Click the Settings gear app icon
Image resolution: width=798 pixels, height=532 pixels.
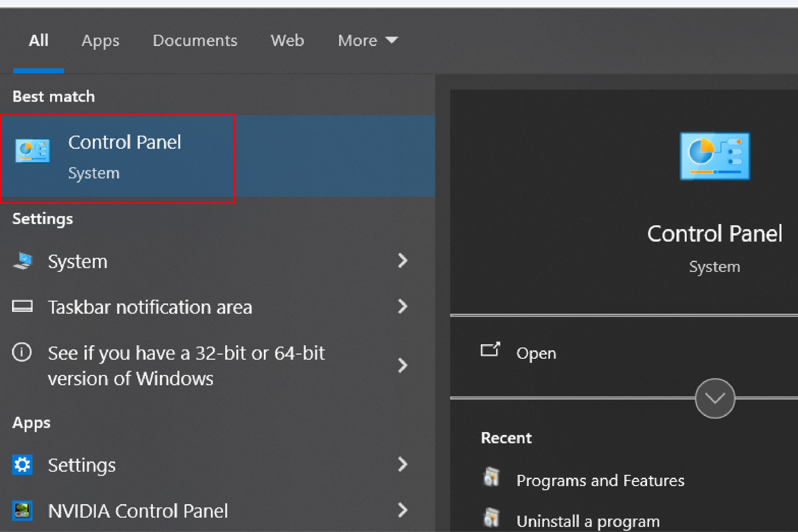(x=22, y=464)
